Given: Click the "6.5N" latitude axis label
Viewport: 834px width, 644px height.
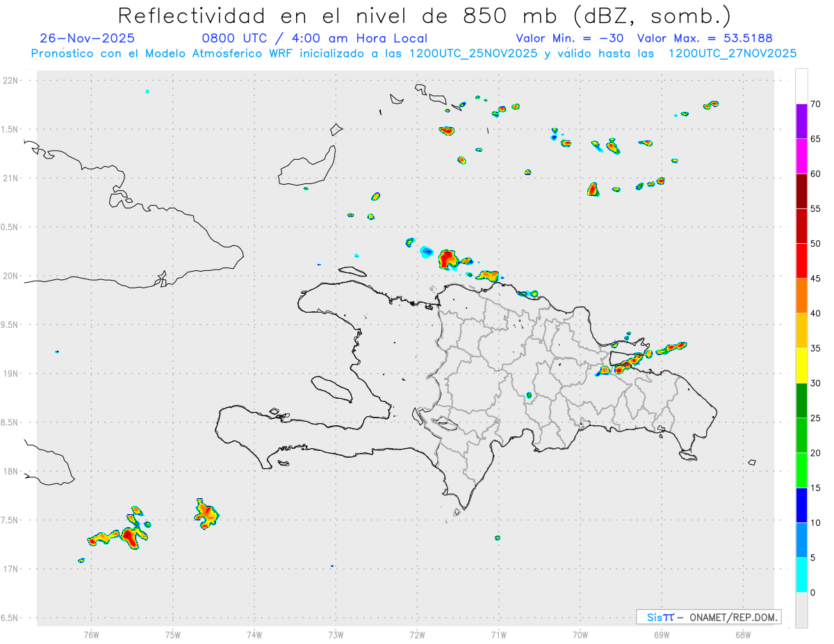Looking at the screenshot, I should 10,618.
